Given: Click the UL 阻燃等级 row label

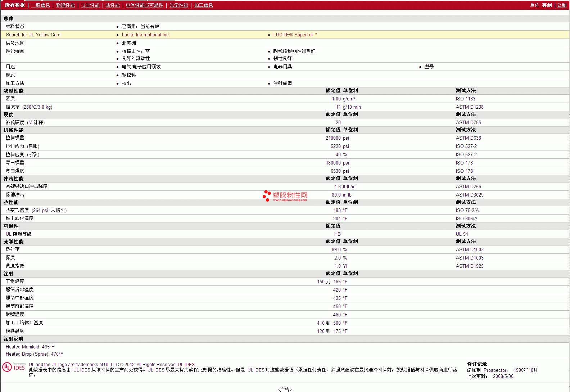Looking at the screenshot, I should coord(18,234).
